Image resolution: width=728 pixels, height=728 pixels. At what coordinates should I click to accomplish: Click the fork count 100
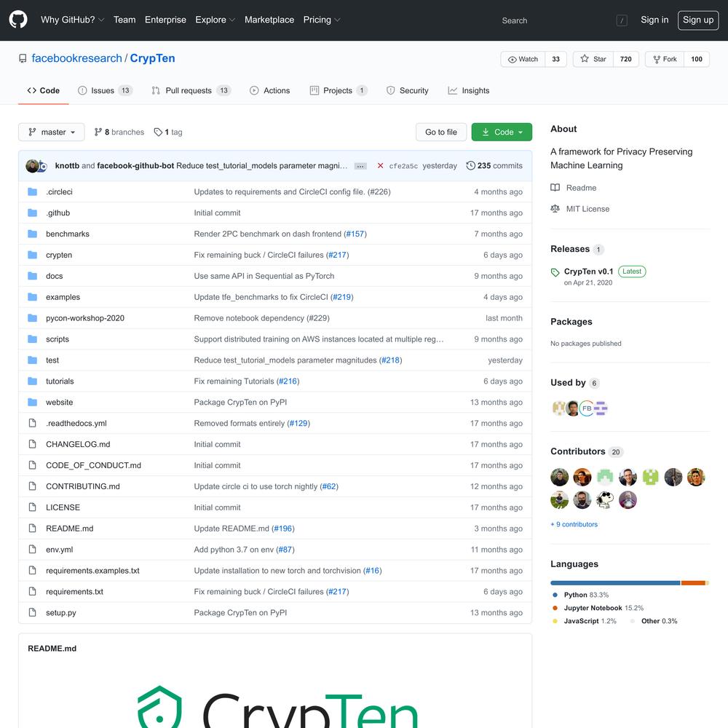pos(697,60)
